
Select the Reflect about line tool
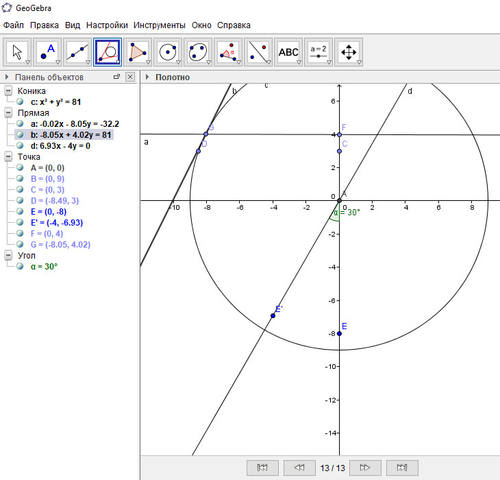pos(258,52)
